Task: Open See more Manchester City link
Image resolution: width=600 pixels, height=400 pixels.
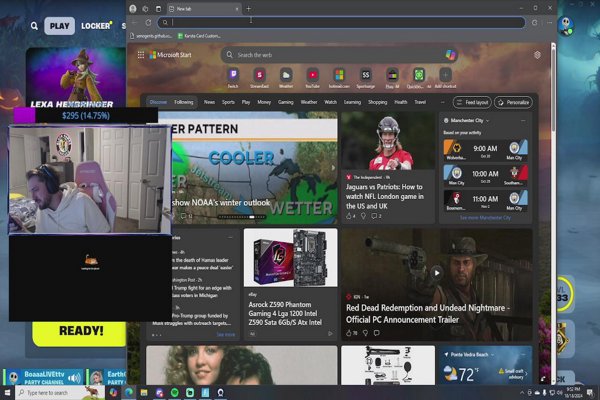Action: point(485,218)
